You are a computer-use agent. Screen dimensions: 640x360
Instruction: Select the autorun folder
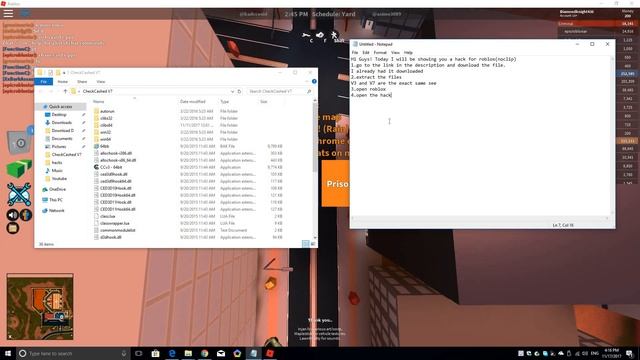(x=107, y=111)
